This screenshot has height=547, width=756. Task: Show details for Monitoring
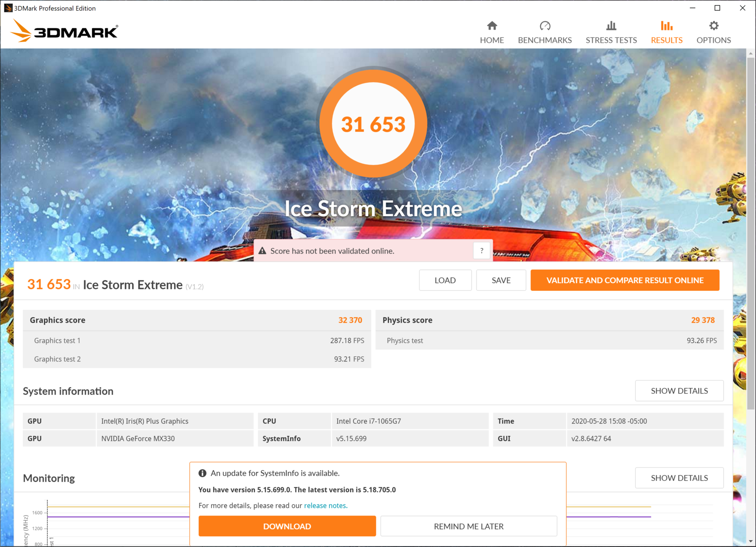click(x=679, y=478)
